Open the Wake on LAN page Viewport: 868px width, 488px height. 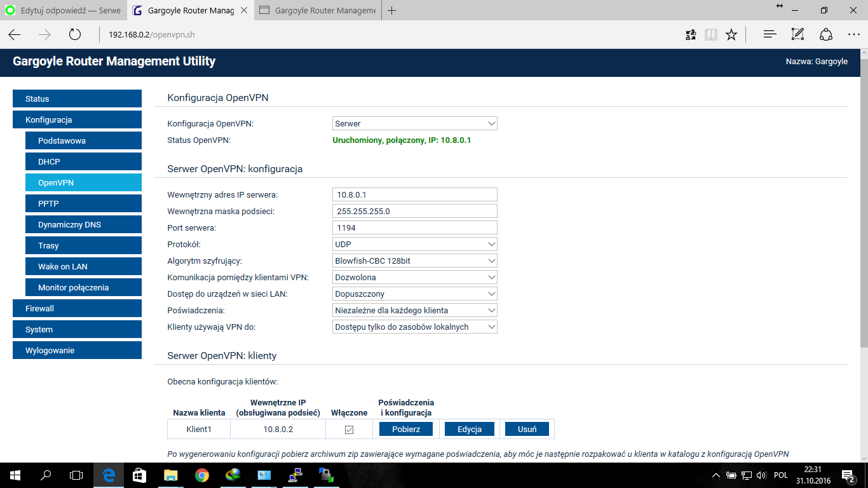[83, 266]
